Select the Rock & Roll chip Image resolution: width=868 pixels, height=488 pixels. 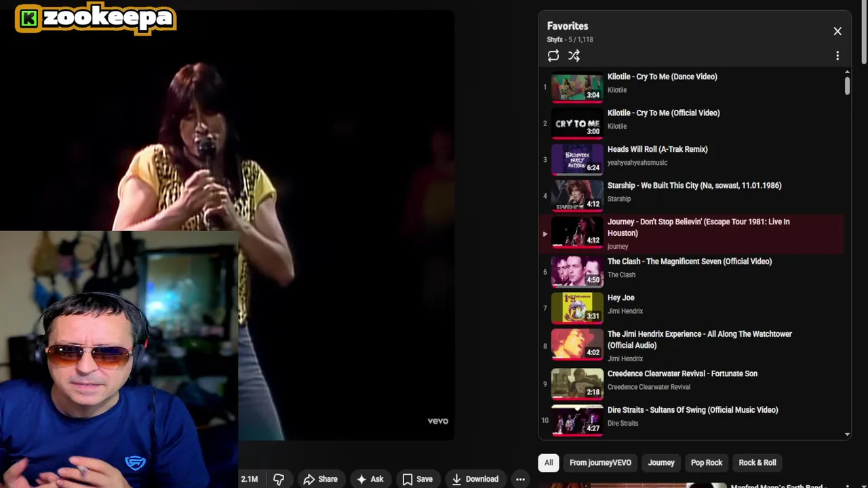point(757,462)
